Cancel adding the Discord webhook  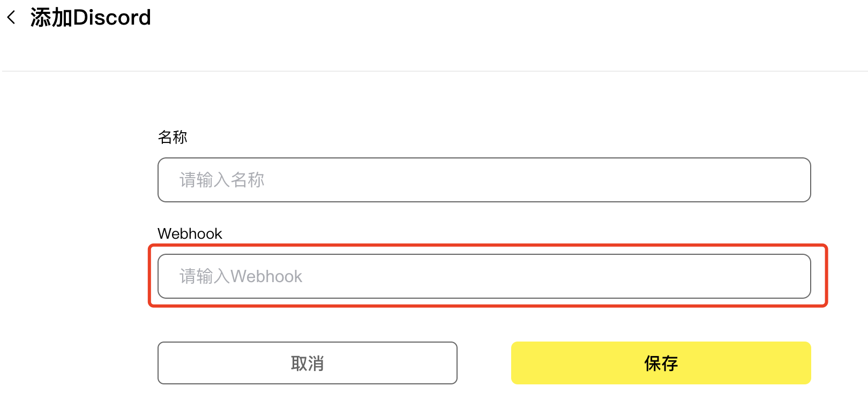click(x=307, y=363)
